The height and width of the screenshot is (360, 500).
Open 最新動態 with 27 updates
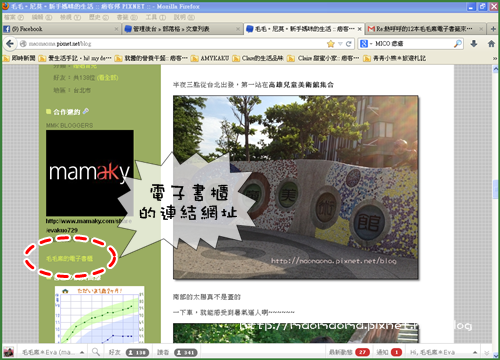coord(349,352)
